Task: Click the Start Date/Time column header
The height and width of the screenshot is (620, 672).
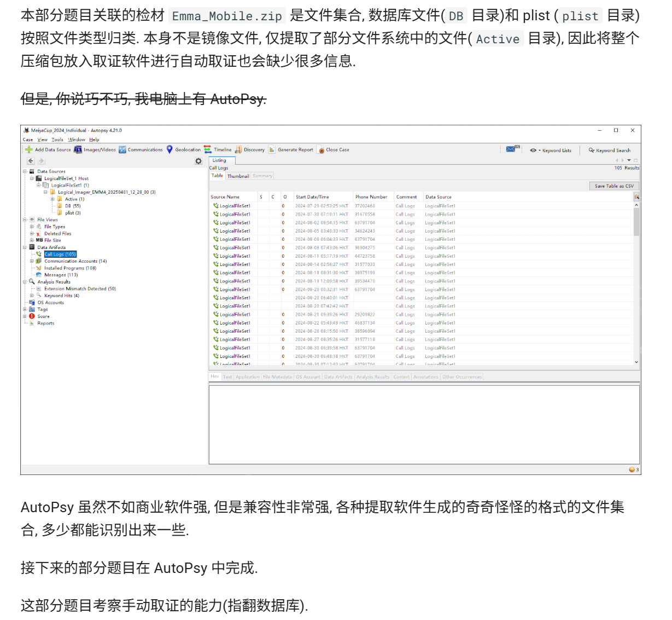Action: click(x=312, y=197)
